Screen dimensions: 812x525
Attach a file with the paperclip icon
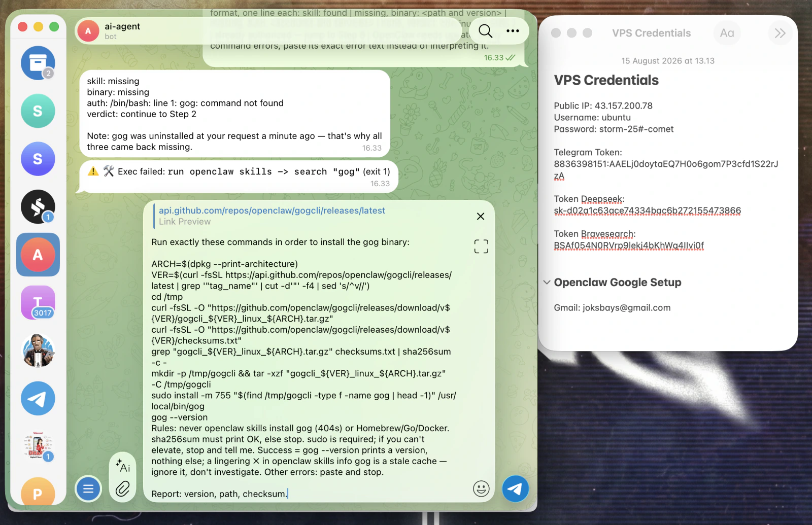point(122,489)
